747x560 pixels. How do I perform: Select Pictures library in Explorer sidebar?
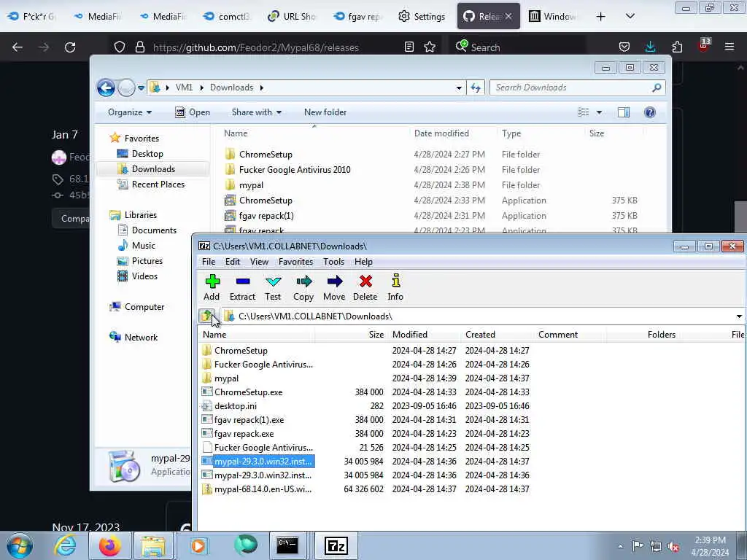tap(147, 261)
